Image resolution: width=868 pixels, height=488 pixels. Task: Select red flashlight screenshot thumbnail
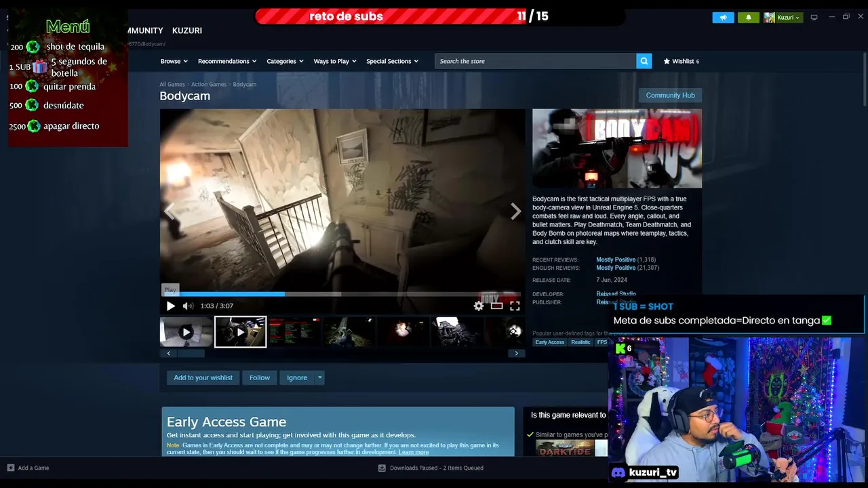click(x=403, y=332)
